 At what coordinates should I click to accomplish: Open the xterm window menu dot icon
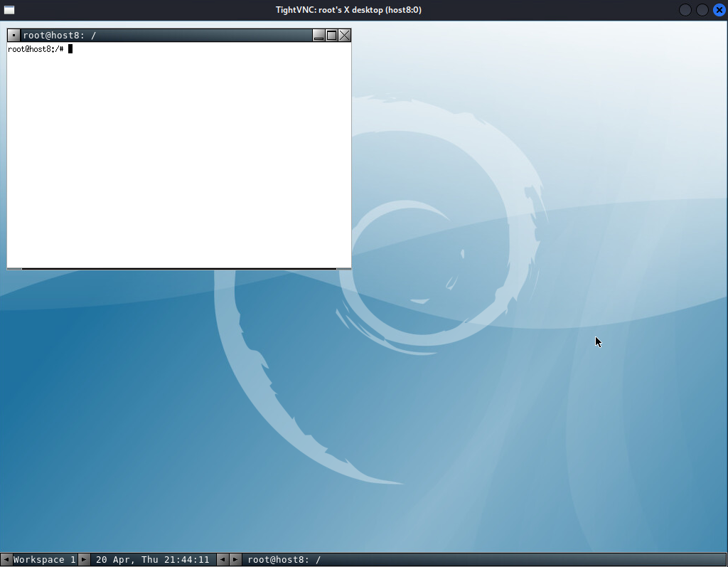[x=13, y=34]
